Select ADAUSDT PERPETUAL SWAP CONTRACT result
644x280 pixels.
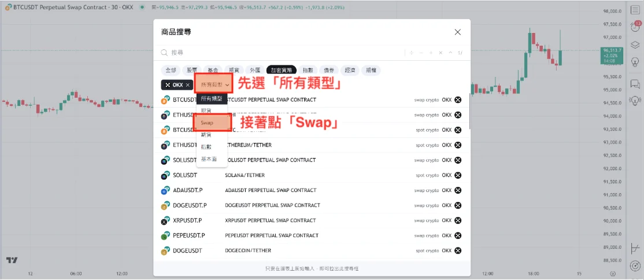pos(312,190)
